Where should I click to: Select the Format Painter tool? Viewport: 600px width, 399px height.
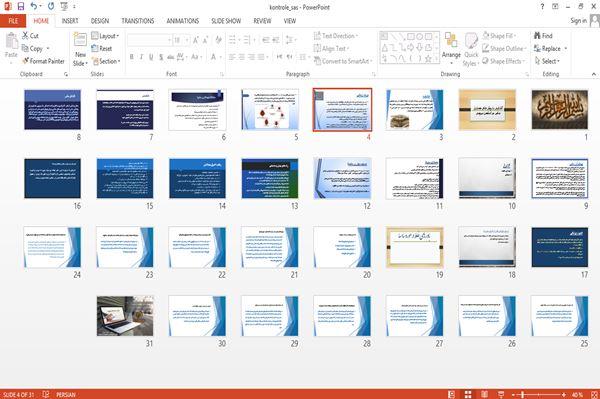(x=43, y=61)
